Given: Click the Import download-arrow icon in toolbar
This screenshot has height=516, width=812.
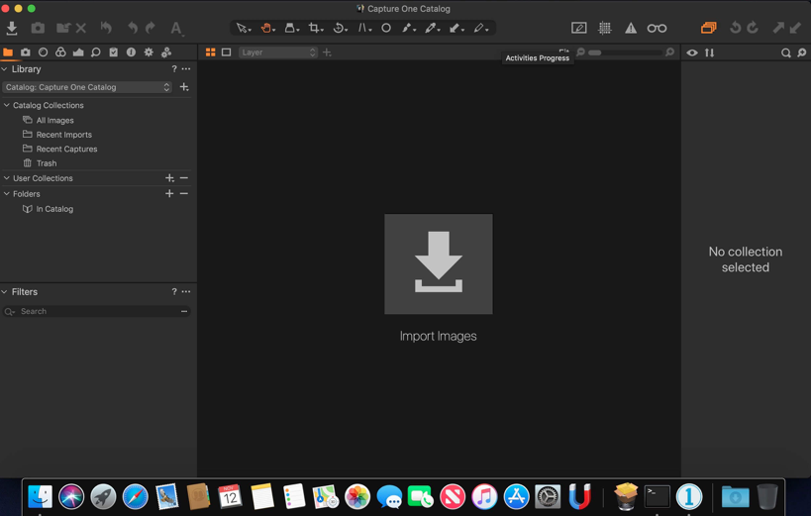Looking at the screenshot, I should click(x=12, y=28).
